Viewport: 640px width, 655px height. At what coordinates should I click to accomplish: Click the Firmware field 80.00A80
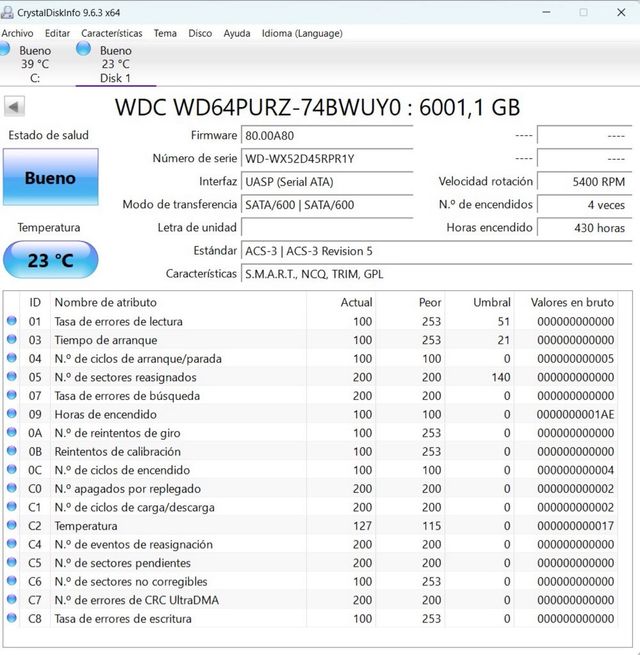pyautogui.click(x=327, y=136)
